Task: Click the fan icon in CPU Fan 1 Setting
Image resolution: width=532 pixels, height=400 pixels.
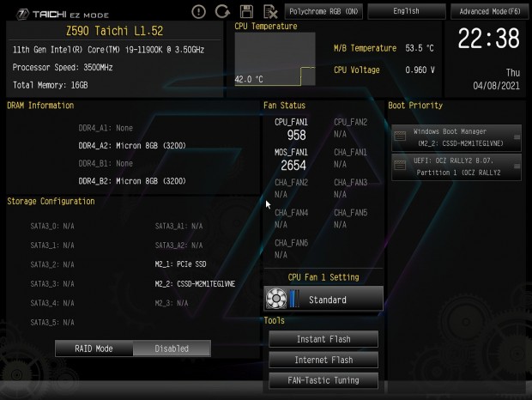Action: [x=275, y=298]
